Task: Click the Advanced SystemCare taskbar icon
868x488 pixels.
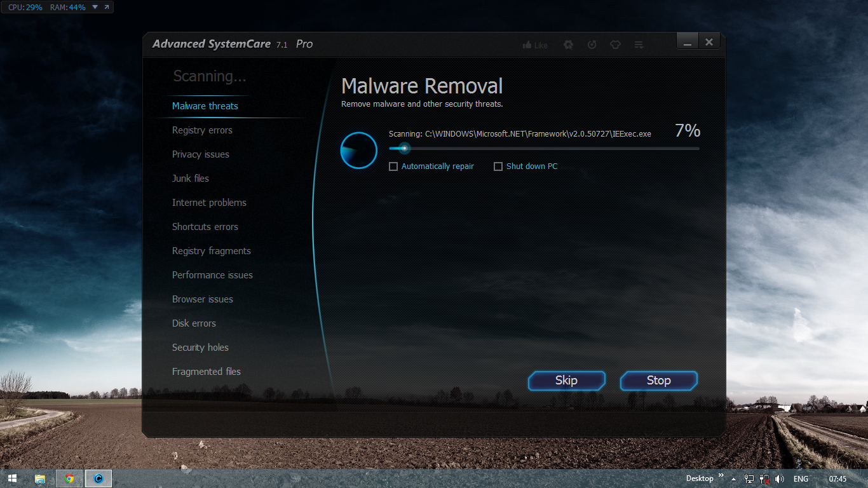Action: 98,478
